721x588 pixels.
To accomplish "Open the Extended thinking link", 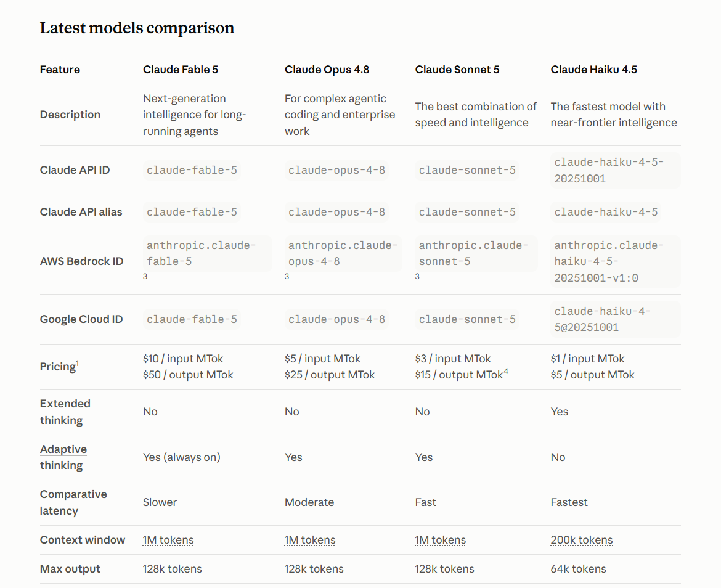I will tap(65, 412).
